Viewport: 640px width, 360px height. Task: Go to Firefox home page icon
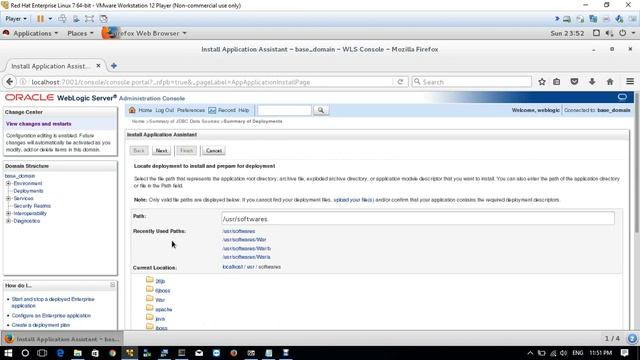point(610,82)
